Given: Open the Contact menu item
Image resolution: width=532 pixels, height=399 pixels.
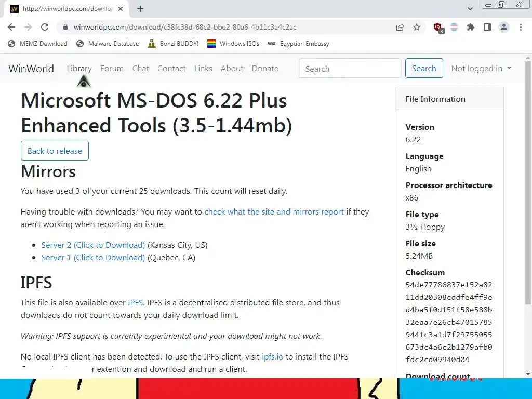Looking at the screenshot, I should tap(171, 68).
